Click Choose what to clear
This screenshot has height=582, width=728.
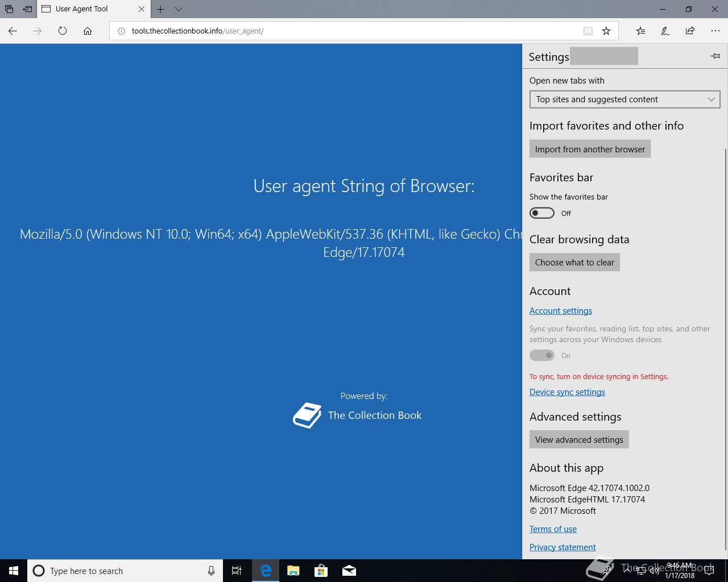coord(574,263)
